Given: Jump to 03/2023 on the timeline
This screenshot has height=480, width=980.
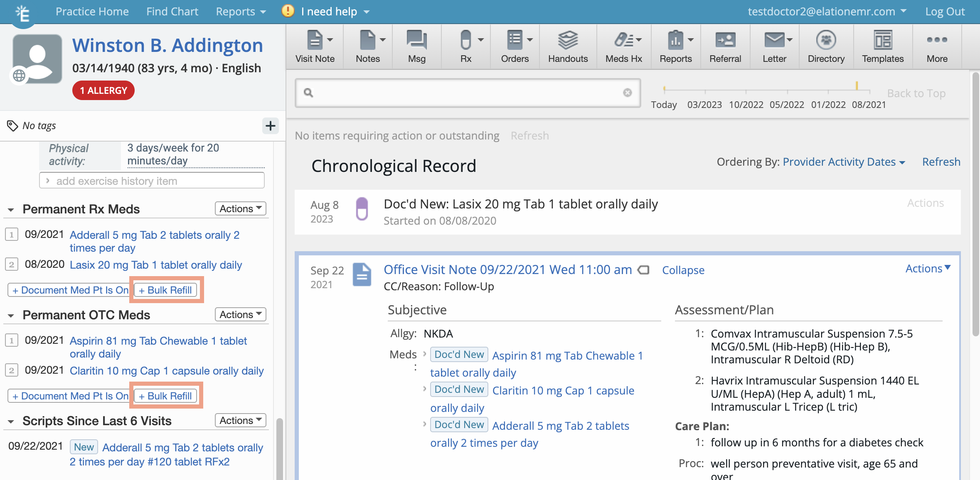Looking at the screenshot, I should 704,104.
